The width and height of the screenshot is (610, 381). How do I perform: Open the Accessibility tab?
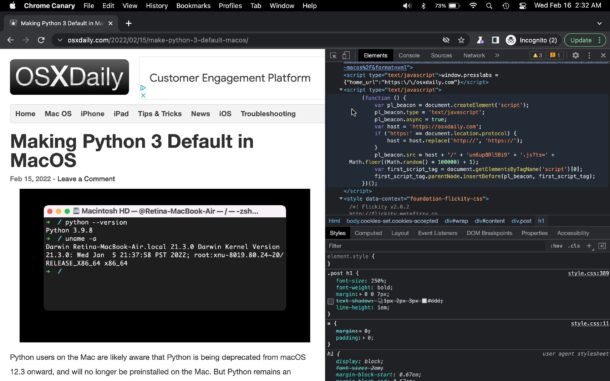click(x=573, y=233)
